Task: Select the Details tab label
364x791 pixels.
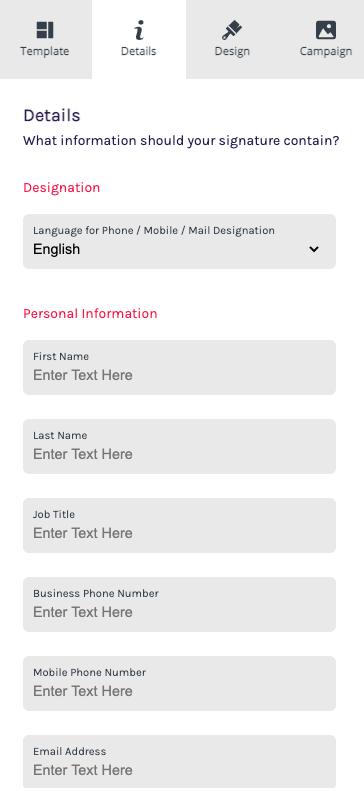Action: pyautogui.click(x=139, y=51)
